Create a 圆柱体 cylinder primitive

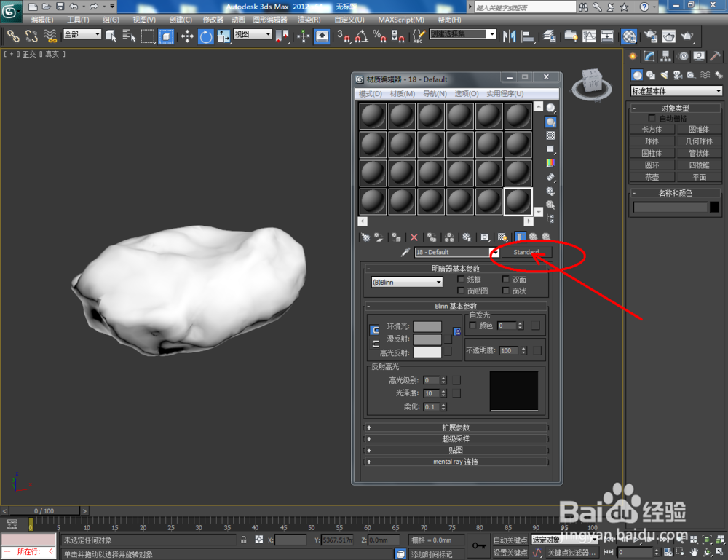coord(652,153)
